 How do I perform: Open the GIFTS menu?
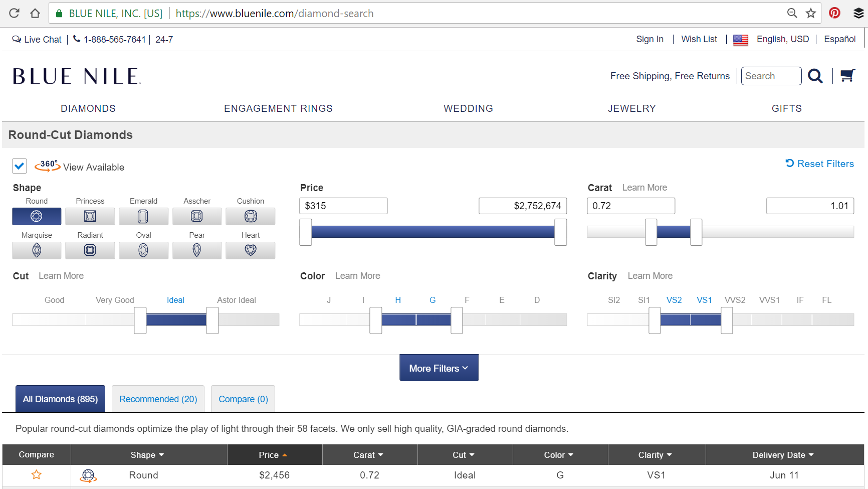click(x=787, y=108)
